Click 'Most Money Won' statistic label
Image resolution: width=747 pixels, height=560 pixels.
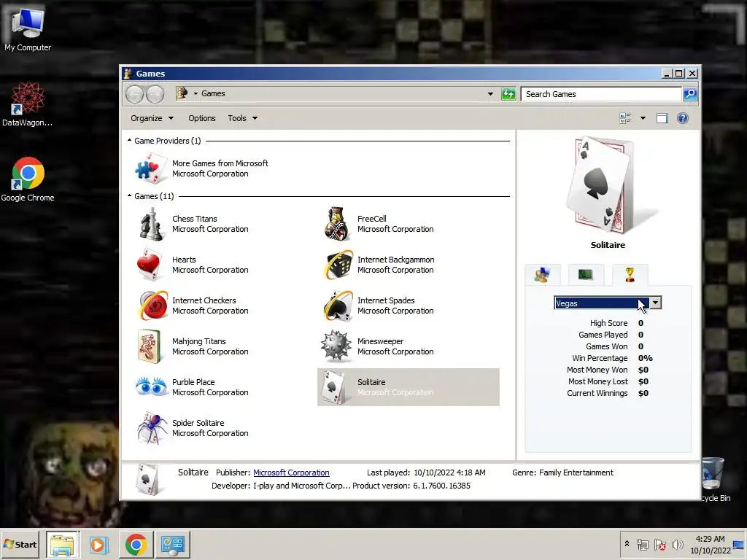pyautogui.click(x=597, y=370)
